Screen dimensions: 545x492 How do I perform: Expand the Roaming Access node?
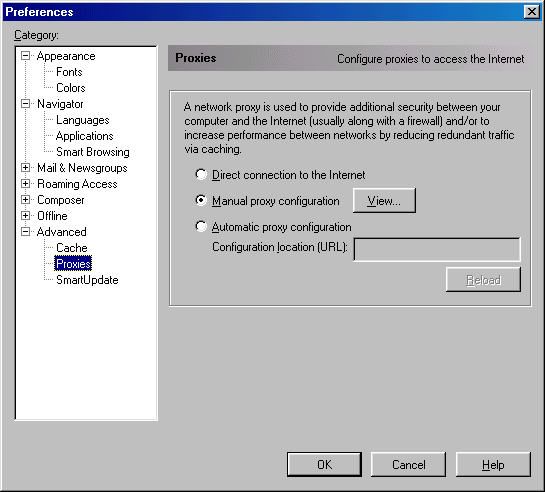click(x=25, y=183)
